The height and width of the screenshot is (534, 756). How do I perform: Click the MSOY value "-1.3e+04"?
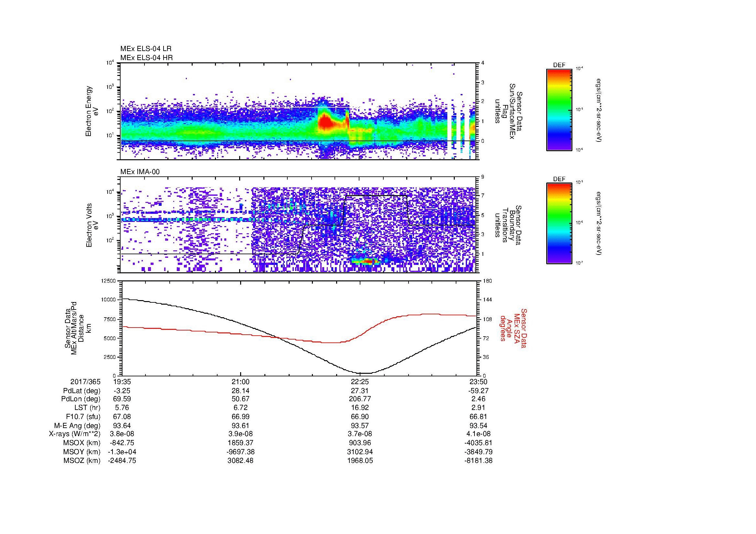click(122, 452)
